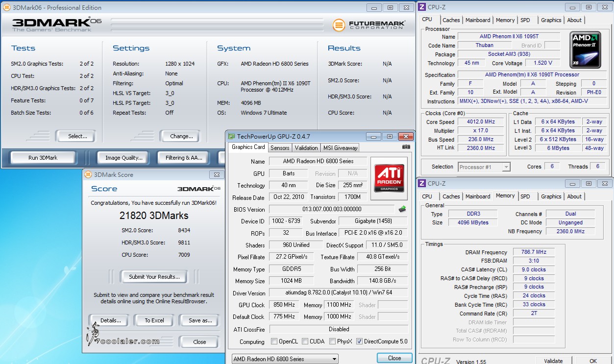Toggle the DirectCompute 5.0 checkbox
The height and width of the screenshot is (364, 614).
pos(359,341)
